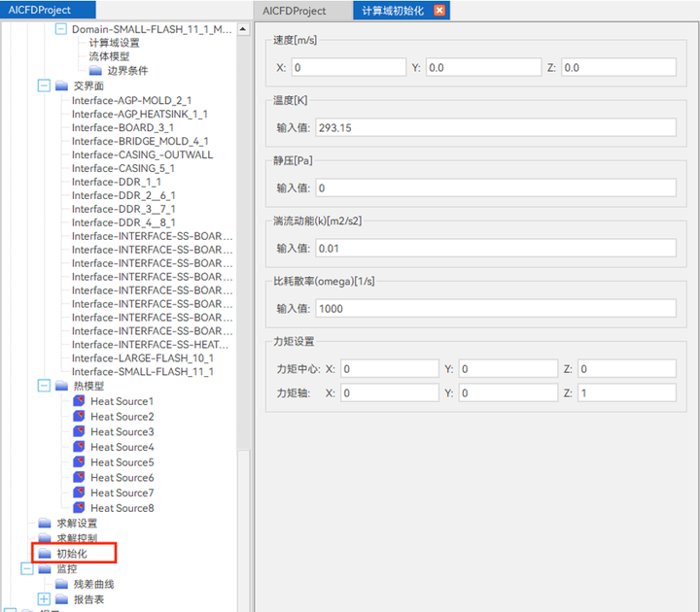700x612 pixels.
Task: Click the 热模型 folder icon
Action: [61, 386]
